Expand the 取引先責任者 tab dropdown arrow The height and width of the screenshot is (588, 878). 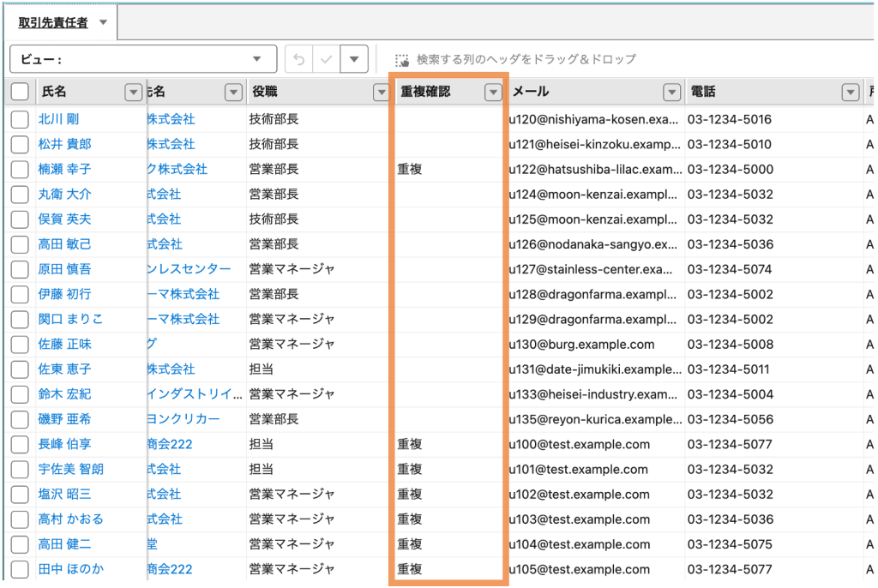tap(103, 22)
